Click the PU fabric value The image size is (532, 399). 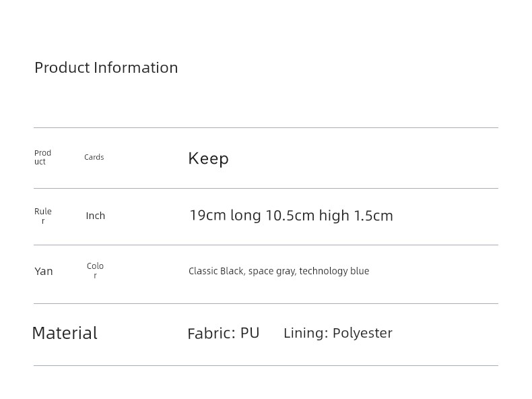(x=250, y=333)
